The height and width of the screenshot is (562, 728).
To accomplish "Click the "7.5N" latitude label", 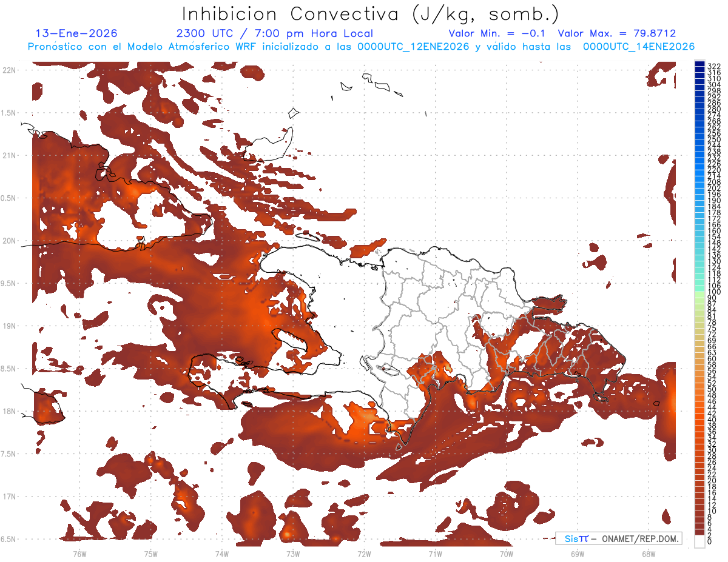I will 8,454.
